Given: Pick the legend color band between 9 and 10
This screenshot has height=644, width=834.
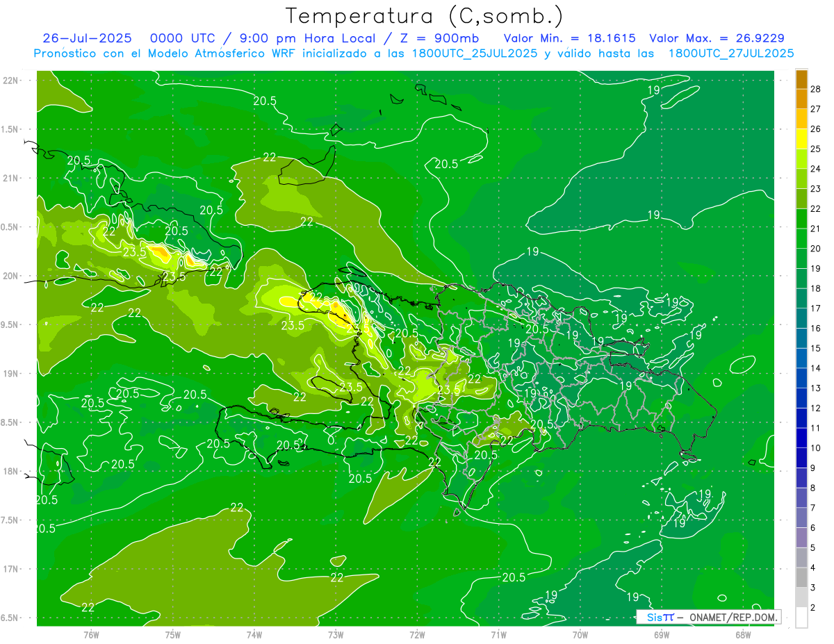Looking at the screenshot, I should pyautogui.click(x=801, y=458).
